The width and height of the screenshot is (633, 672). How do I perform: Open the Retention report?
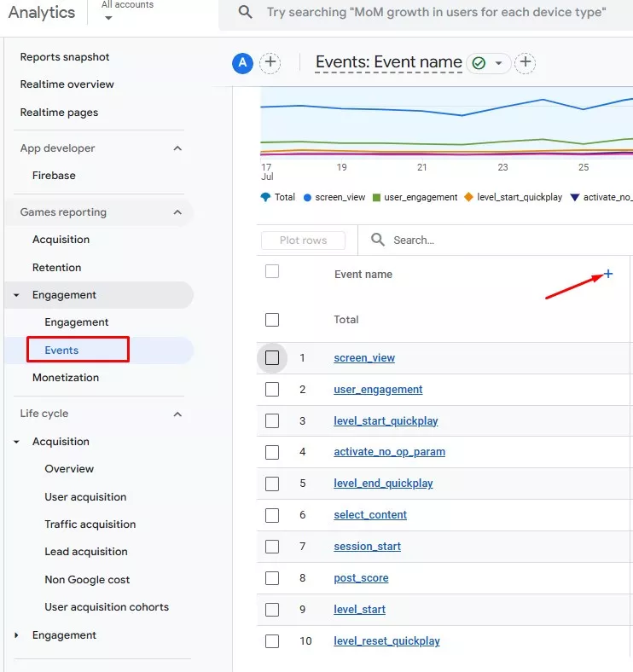56,268
